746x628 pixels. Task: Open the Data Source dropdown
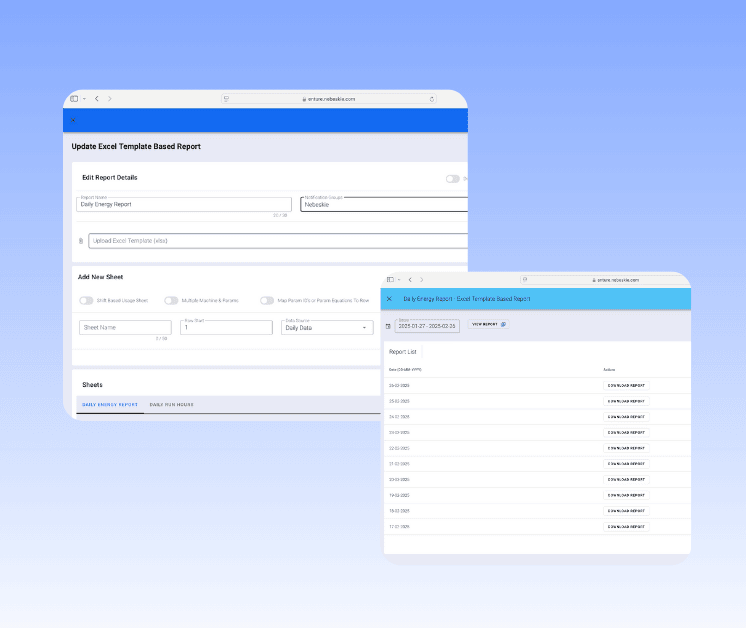(327, 327)
